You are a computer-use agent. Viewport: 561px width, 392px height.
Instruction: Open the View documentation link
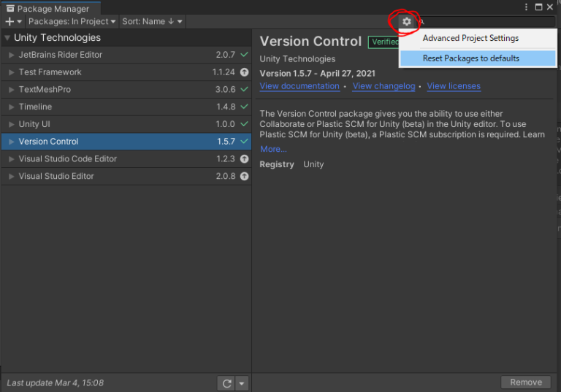click(299, 86)
